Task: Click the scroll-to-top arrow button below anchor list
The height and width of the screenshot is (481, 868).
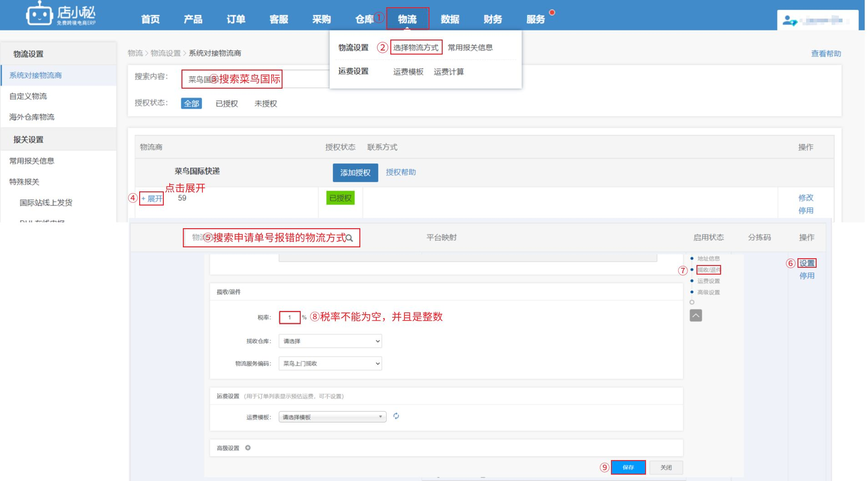Action: tap(696, 316)
